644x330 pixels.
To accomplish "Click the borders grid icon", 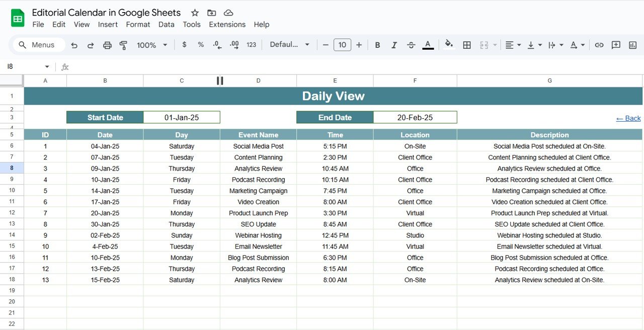I will point(467,45).
